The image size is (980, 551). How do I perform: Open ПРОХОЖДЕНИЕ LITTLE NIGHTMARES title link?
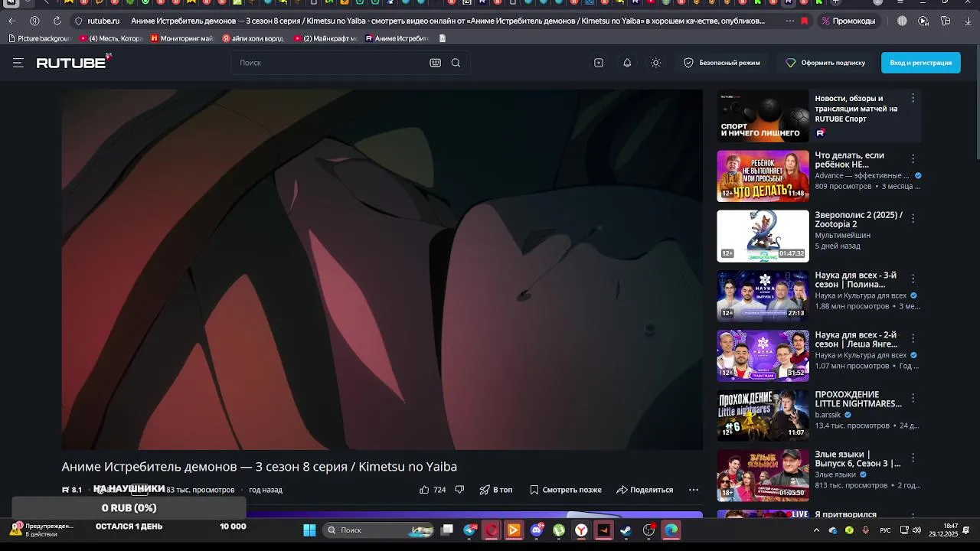858,399
